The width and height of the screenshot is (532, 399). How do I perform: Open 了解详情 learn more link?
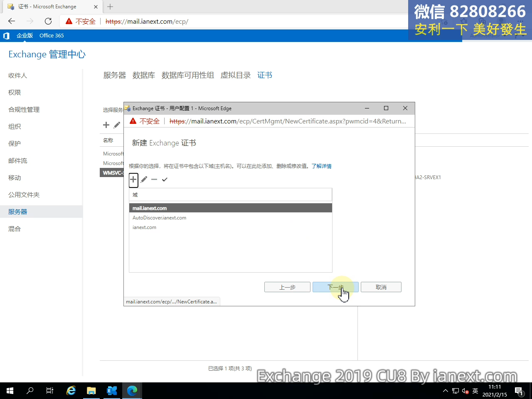321,166
